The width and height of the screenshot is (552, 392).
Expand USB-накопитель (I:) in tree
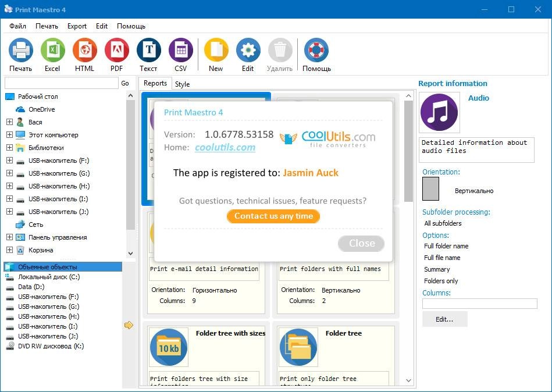[x=9, y=199]
